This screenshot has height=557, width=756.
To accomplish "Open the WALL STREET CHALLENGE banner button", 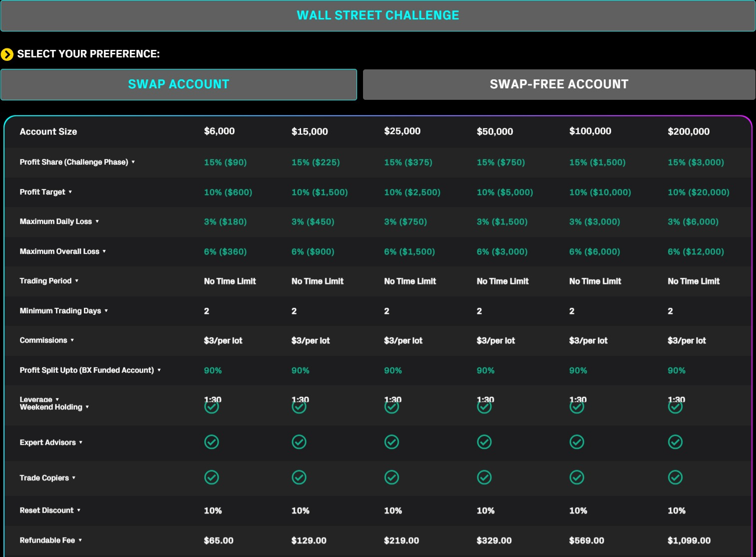I will 378,15.
